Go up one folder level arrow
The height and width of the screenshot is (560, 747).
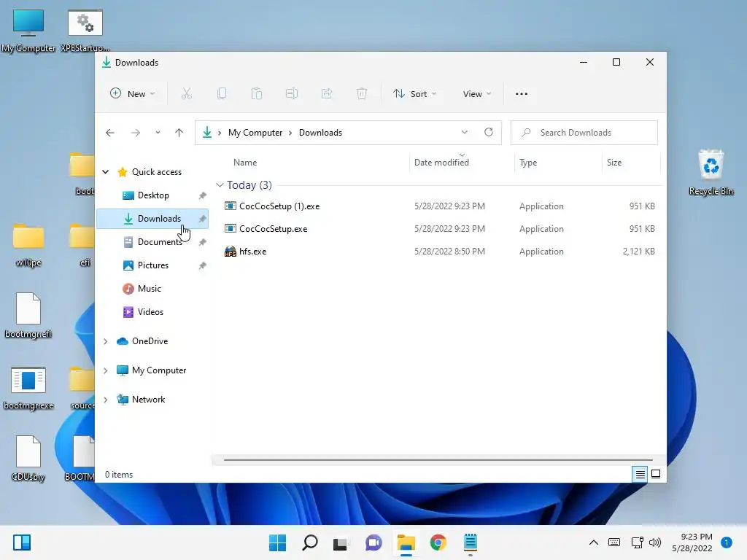coord(179,133)
